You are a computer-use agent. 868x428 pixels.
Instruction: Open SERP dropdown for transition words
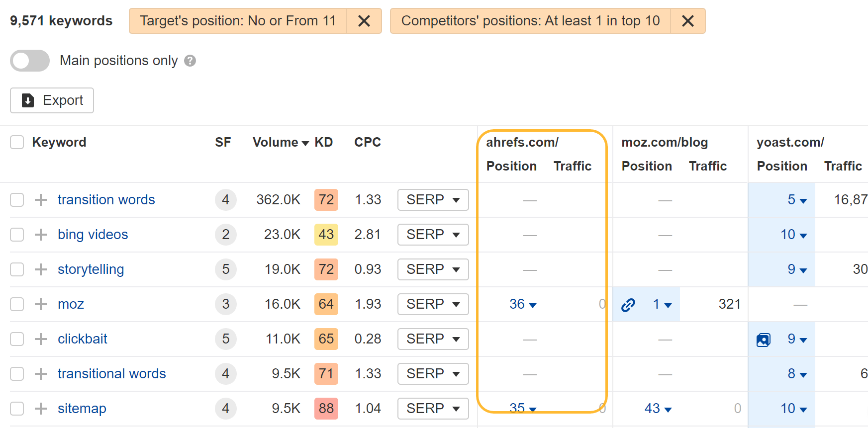click(433, 200)
